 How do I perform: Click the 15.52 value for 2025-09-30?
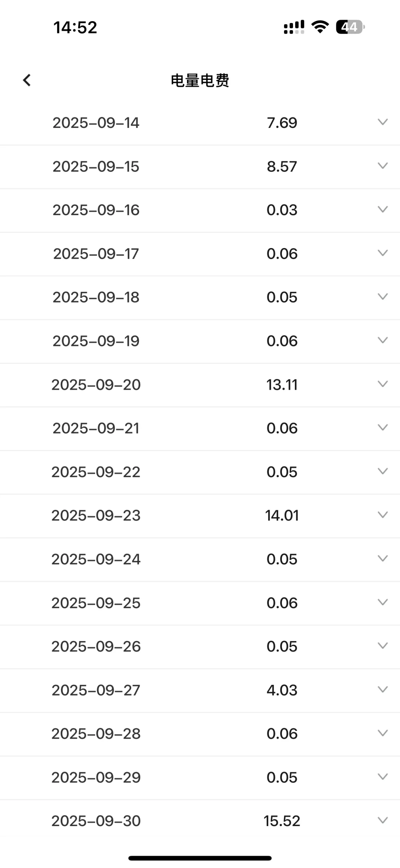[x=282, y=821]
